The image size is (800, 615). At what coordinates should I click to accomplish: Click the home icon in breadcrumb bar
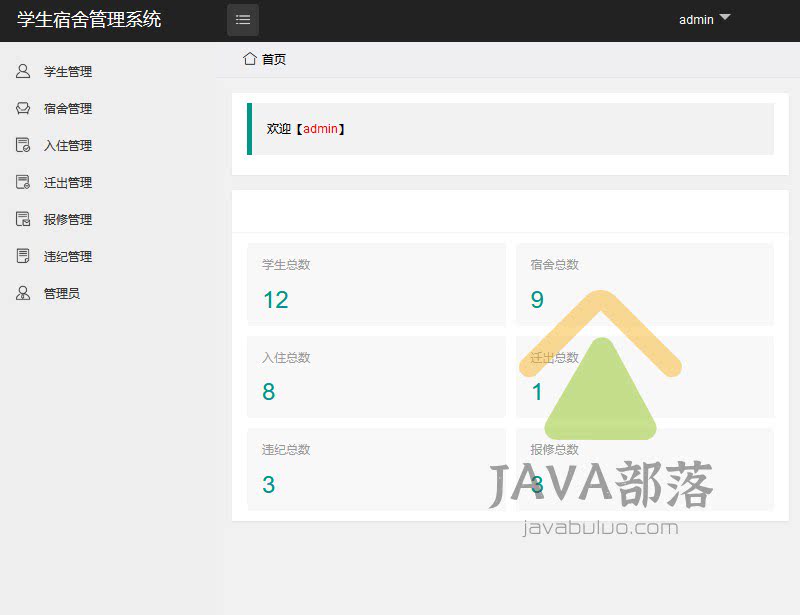[249, 59]
